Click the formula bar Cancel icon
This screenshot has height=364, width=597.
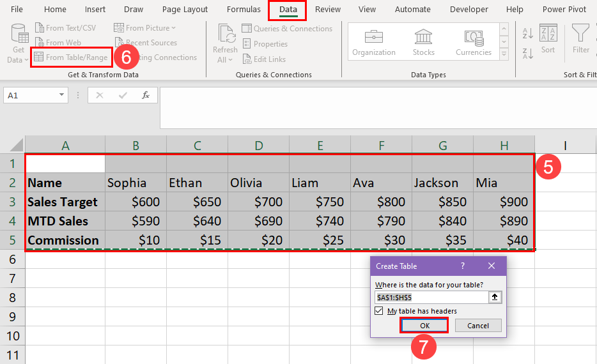point(99,95)
